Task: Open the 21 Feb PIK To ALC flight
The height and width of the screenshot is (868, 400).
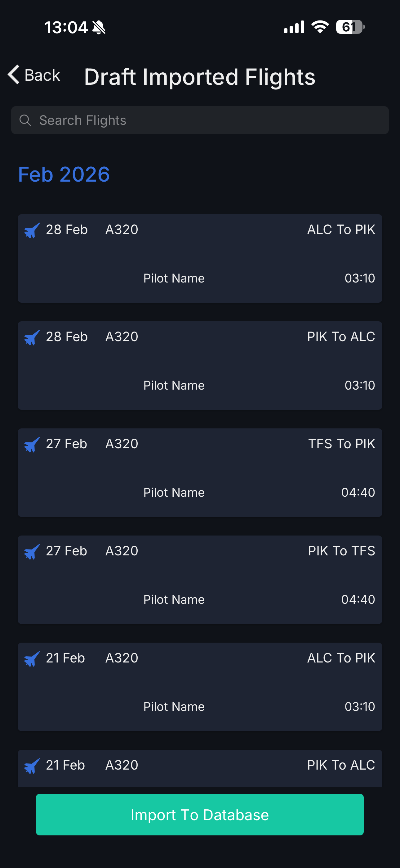Action: 200,769
